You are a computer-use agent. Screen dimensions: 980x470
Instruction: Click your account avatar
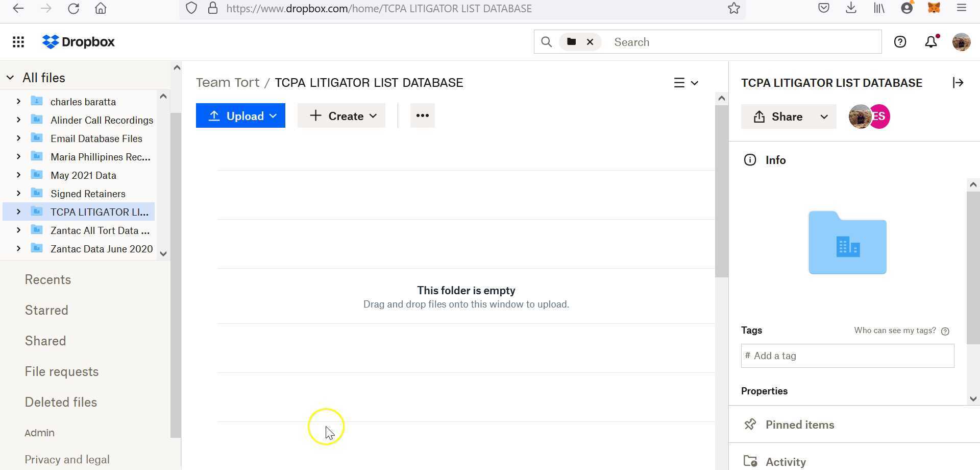pos(962,42)
